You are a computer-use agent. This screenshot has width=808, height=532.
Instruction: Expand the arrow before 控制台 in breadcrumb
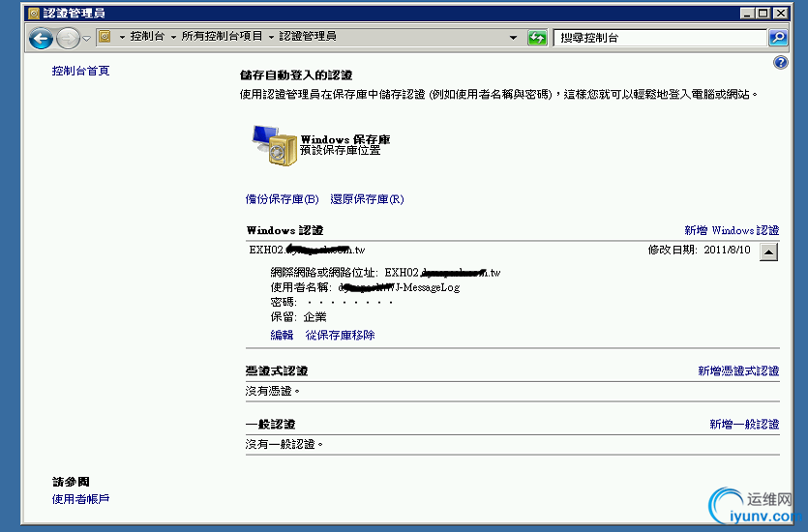click(x=122, y=37)
